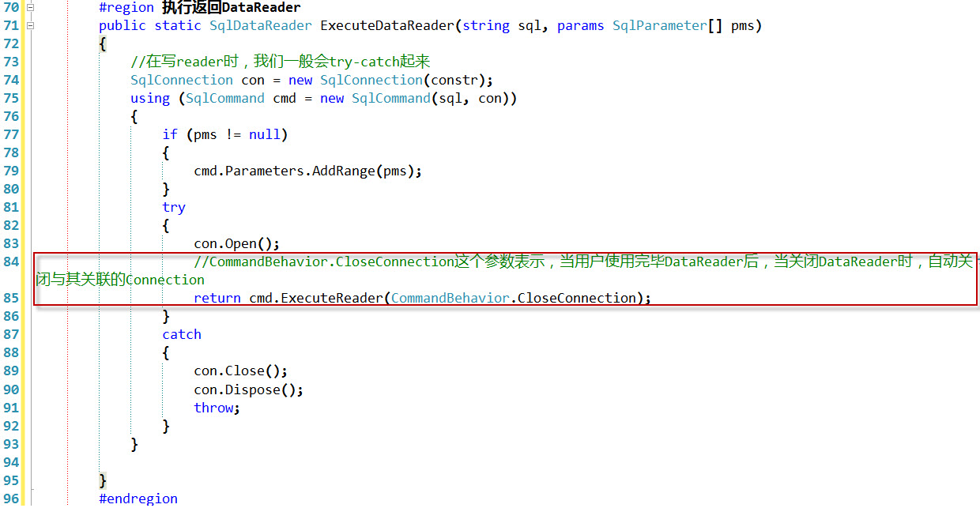
Task: Click "ExecuteReader" call on line 85
Action: [332, 298]
